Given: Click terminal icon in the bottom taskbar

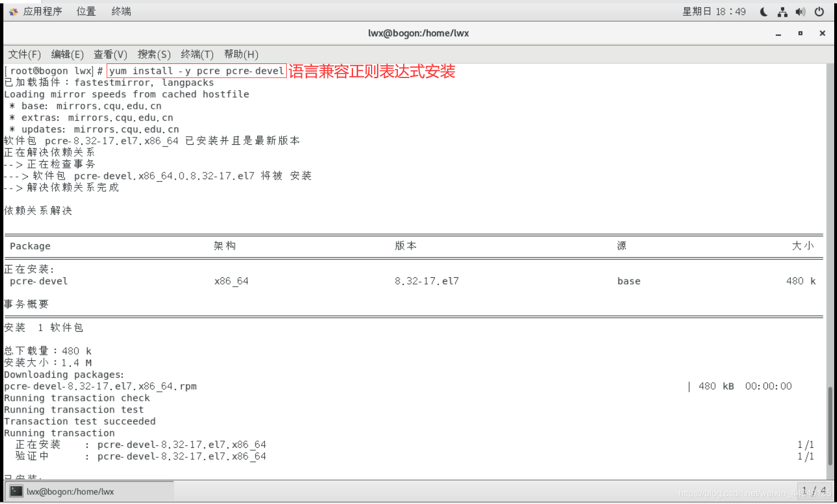Looking at the screenshot, I should point(17,492).
